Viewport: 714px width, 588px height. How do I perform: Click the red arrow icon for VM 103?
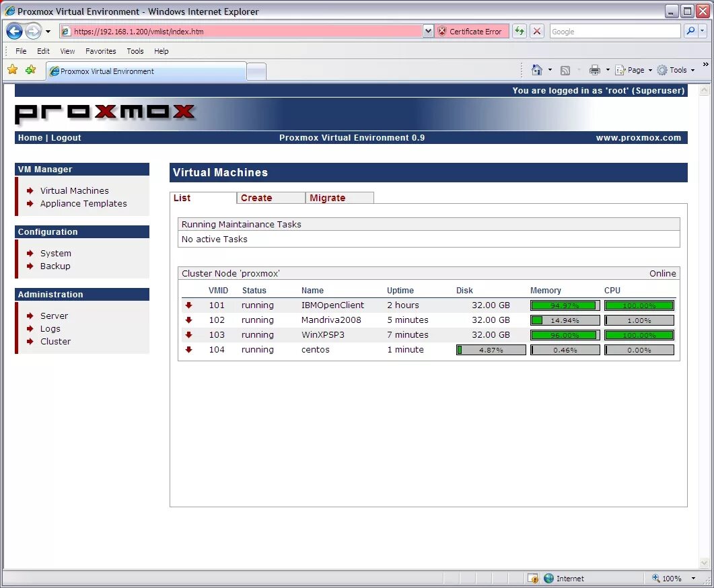click(188, 335)
